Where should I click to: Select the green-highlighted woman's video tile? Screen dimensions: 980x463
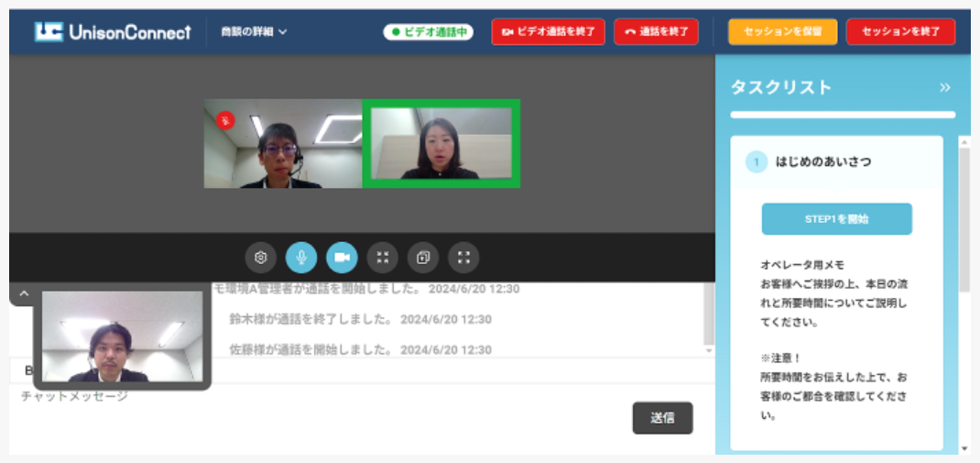[441, 144]
